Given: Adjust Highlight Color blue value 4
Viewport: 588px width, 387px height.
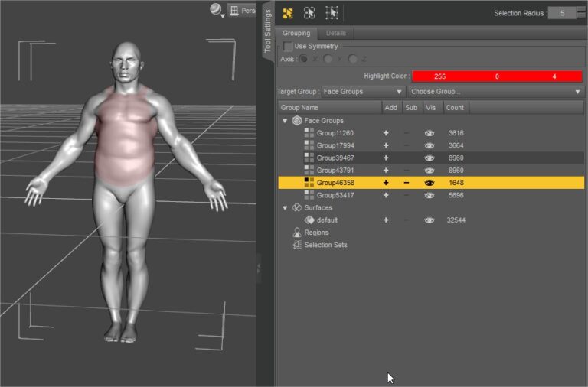Looking at the screenshot, I should (554, 76).
